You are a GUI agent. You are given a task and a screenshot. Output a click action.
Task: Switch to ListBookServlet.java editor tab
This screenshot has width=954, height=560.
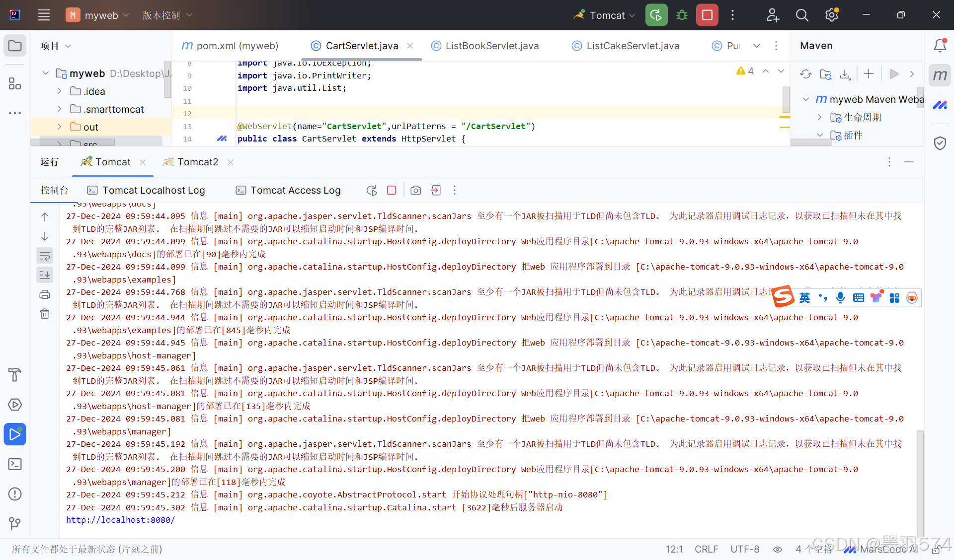pyautogui.click(x=492, y=46)
